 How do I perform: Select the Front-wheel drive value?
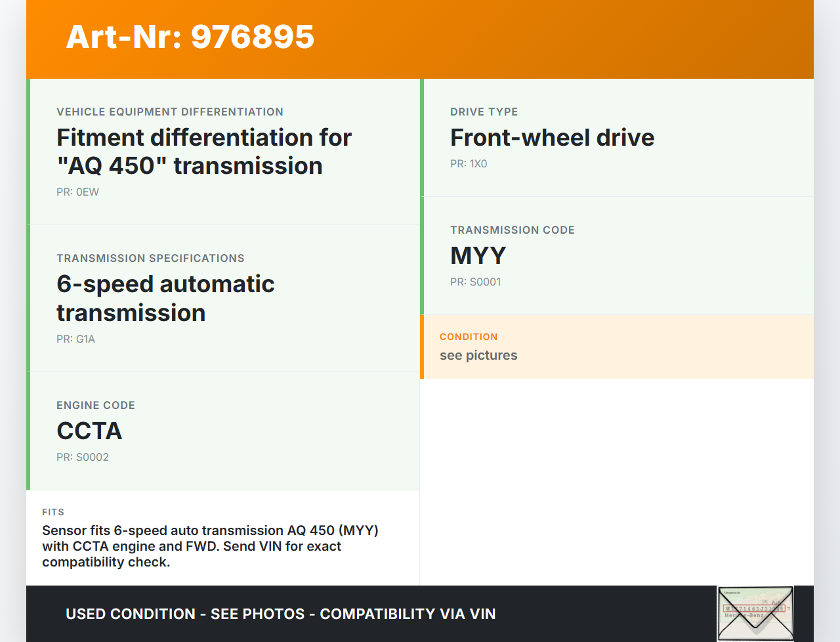tap(552, 138)
